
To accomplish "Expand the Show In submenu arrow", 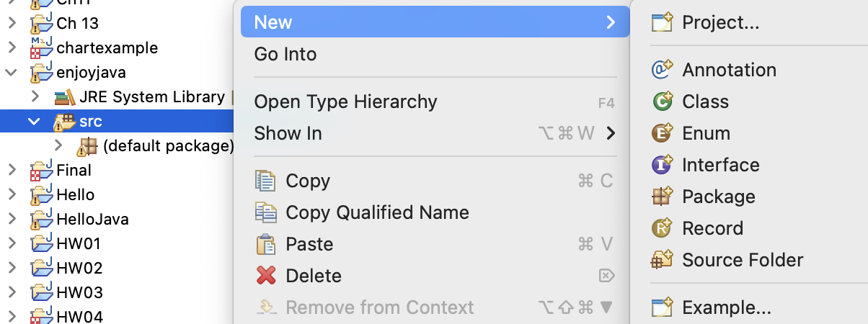I will [611, 133].
